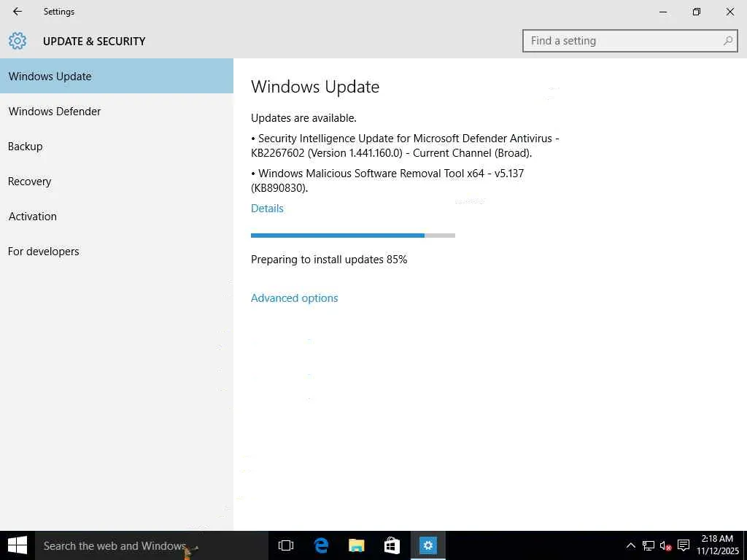This screenshot has height=560, width=747.
Task: Focus the Find a setting search box
Action: point(630,41)
